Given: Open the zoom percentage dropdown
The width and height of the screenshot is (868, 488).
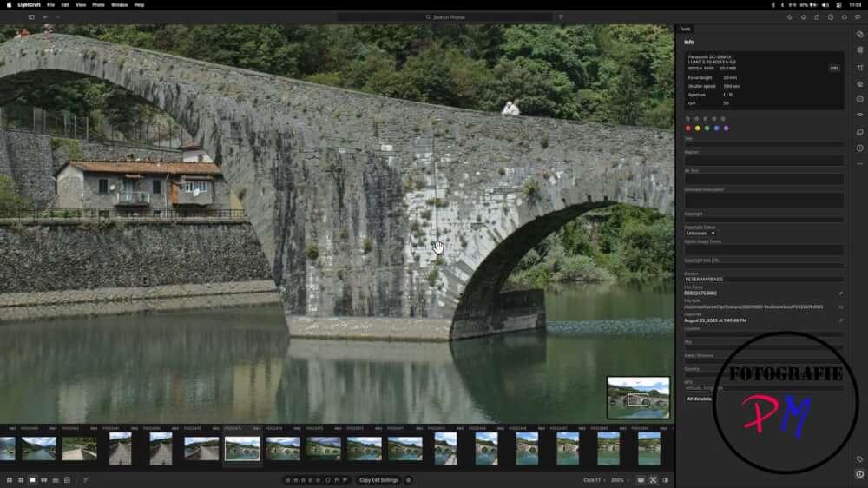Looking at the screenshot, I should pos(620,480).
